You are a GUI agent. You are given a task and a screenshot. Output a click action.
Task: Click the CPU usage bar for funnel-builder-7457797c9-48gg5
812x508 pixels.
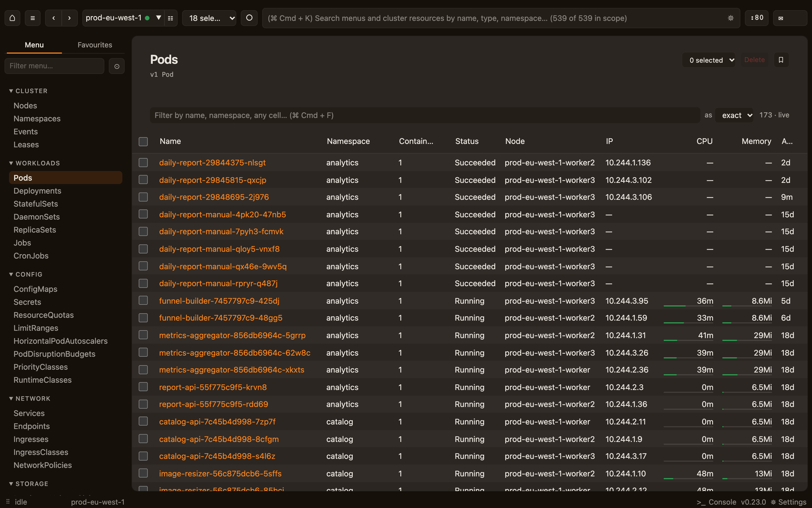pyautogui.click(x=688, y=323)
